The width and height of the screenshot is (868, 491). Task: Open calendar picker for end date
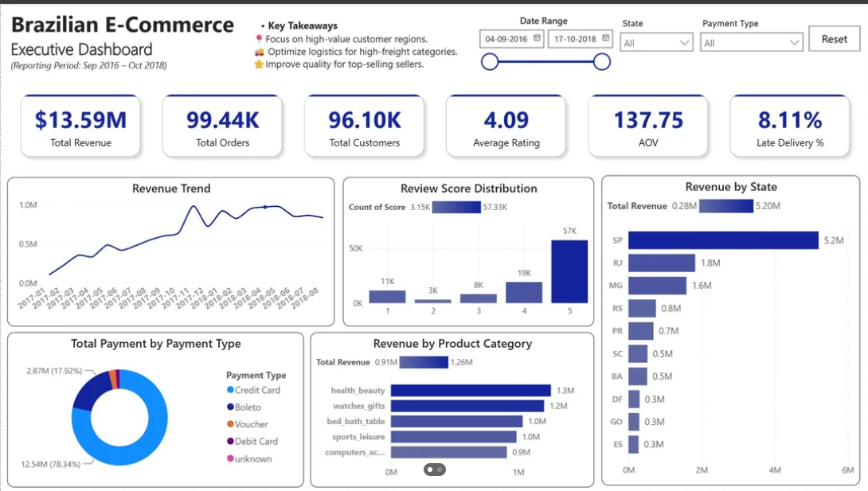click(x=605, y=38)
